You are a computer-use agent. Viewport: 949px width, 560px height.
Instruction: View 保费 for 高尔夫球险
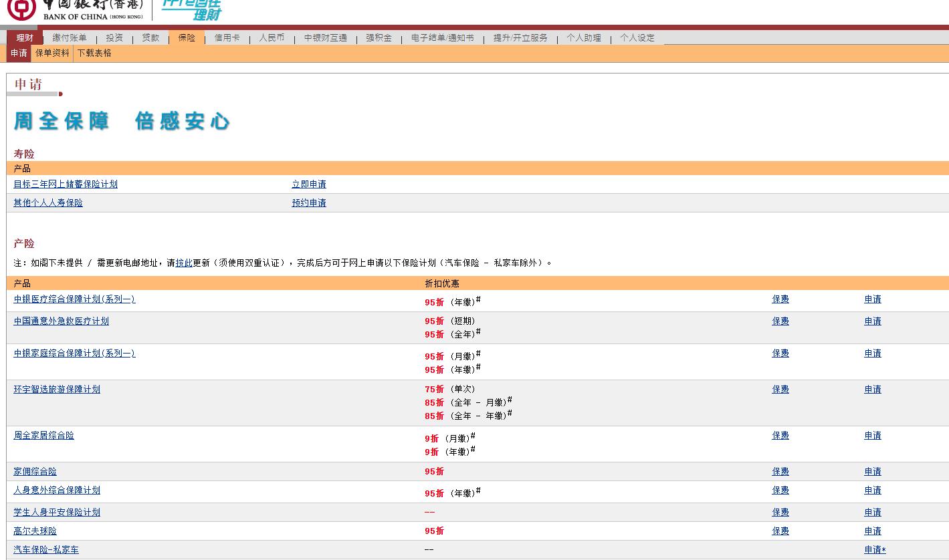point(780,531)
